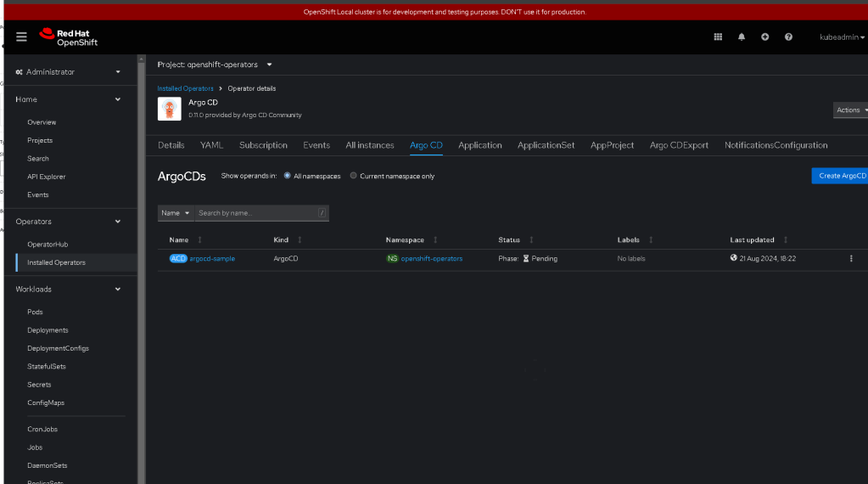Open Secrets in the sidebar
The image size is (868, 484).
click(39, 385)
